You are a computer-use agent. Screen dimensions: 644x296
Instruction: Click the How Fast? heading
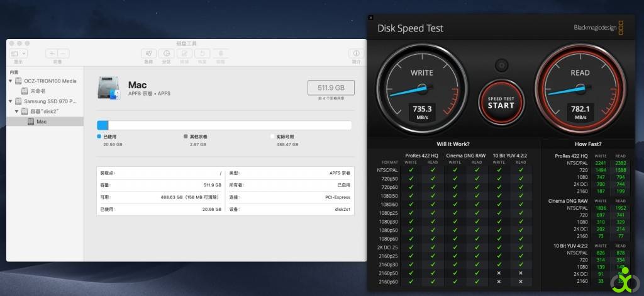pos(588,144)
